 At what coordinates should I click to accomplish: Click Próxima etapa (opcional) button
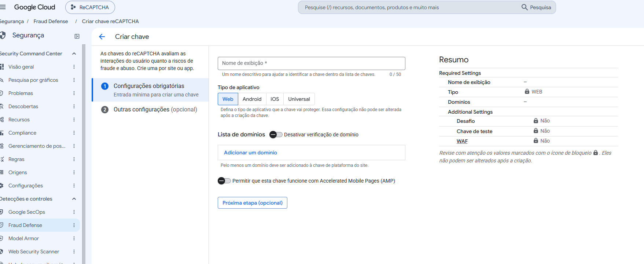(x=253, y=203)
